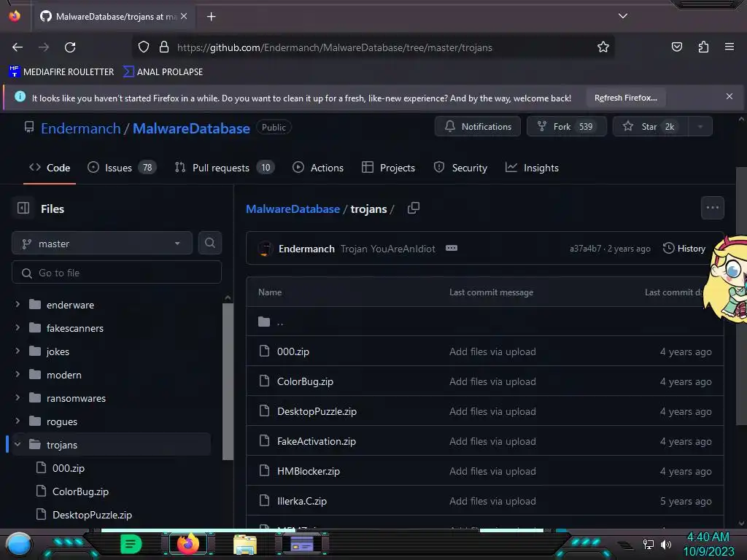Expand commit message details ellipsis button
This screenshot has width=747, height=560.
point(452,248)
